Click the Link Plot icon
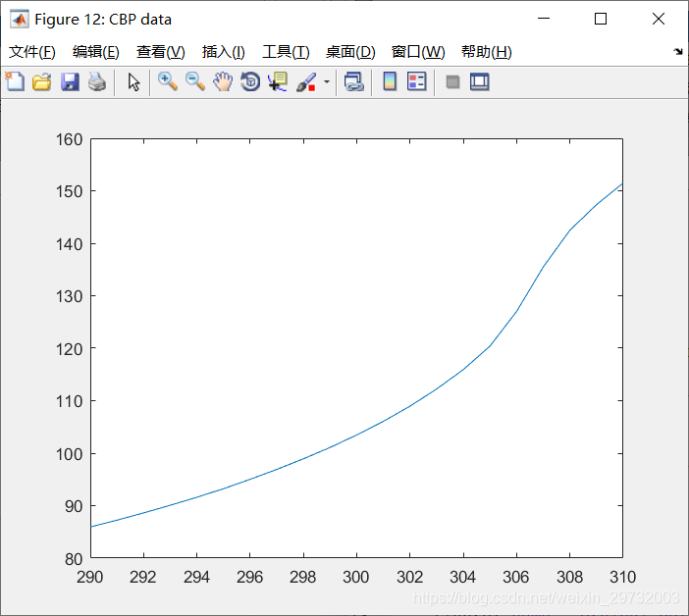This screenshot has width=689, height=616. point(353,81)
